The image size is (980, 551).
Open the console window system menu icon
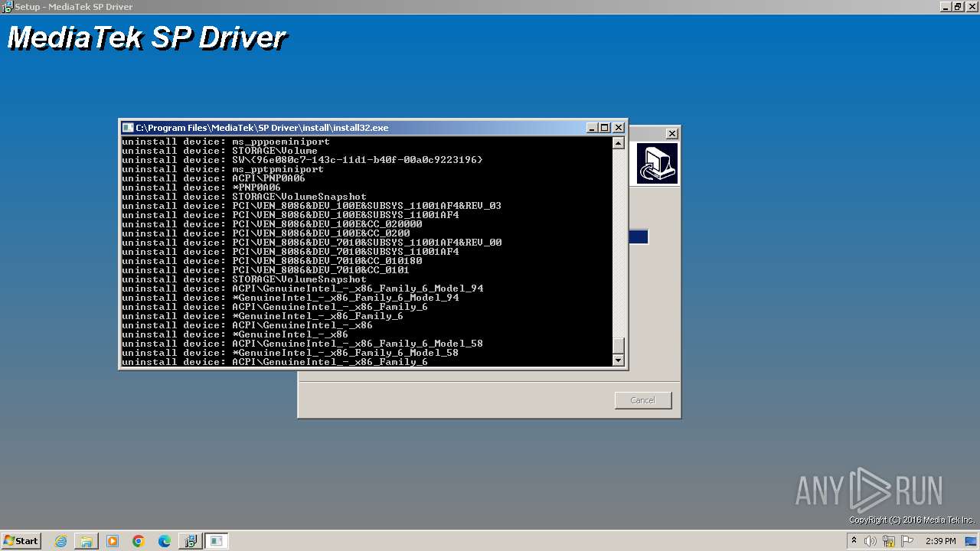(x=128, y=128)
